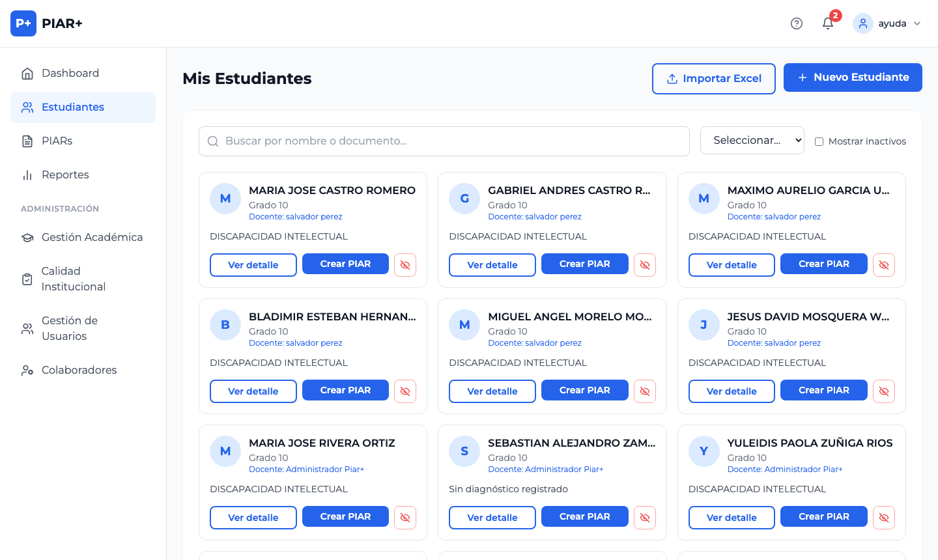The height and width of the screenshot is (560, 938).
Task: Click the upload icon in Importar Excel
Action: (672, 79)
